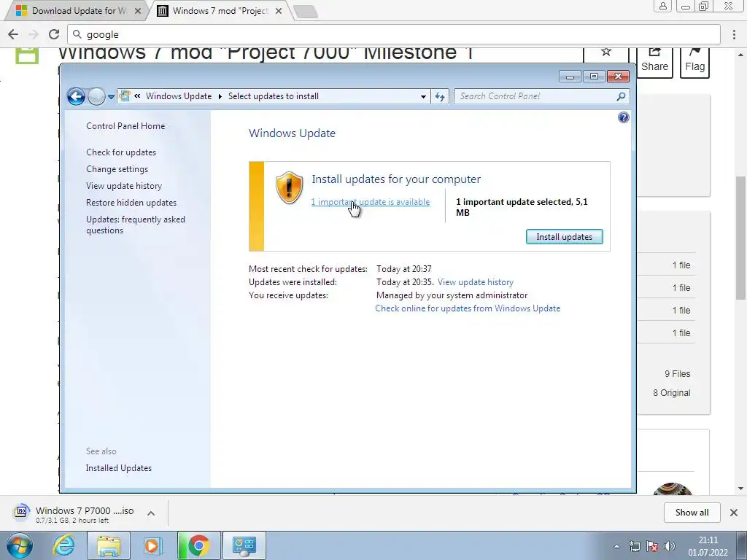Open the browser three-dot menu

[734, 34]
